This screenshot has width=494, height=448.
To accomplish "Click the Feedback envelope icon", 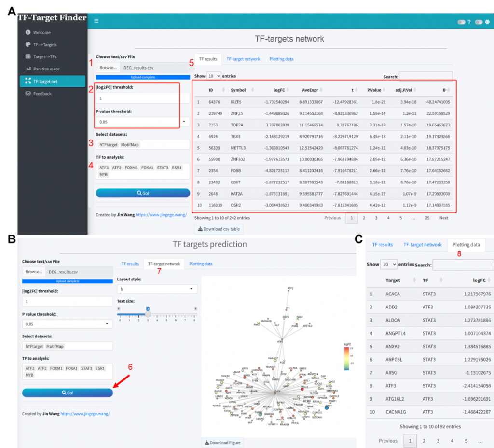I will point(28,94).
